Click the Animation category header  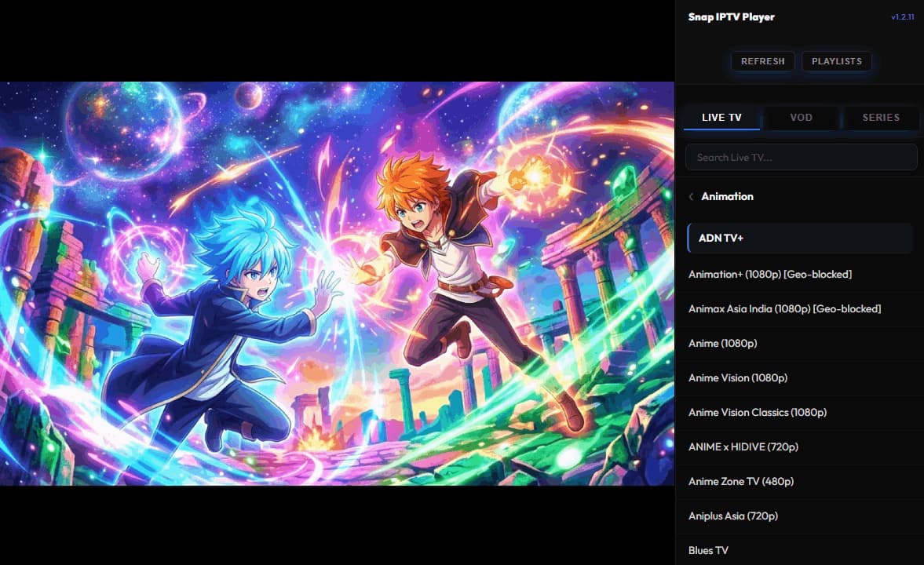[x=727, y=197]
